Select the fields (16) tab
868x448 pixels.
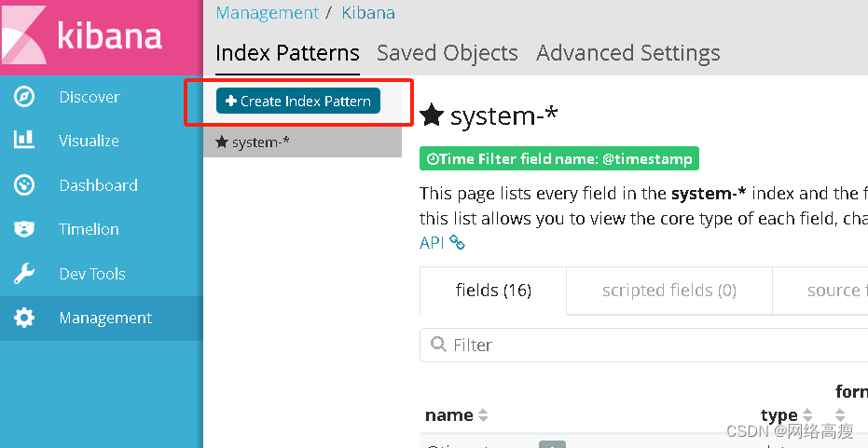pos(493,291)
